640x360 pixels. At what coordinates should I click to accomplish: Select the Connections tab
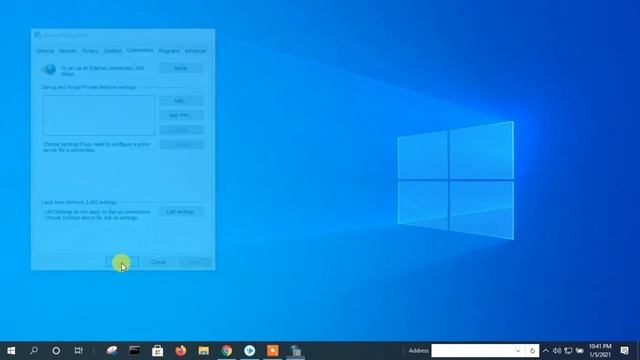tap(140, 50)
